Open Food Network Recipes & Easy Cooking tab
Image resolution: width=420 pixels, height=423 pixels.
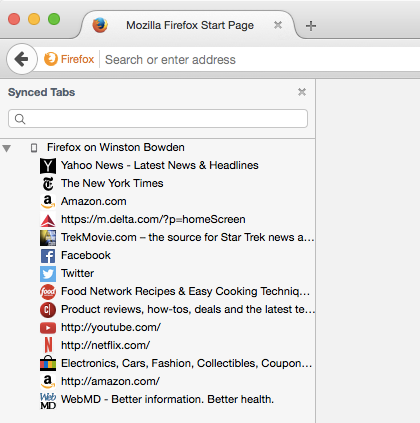click(186, 291)
